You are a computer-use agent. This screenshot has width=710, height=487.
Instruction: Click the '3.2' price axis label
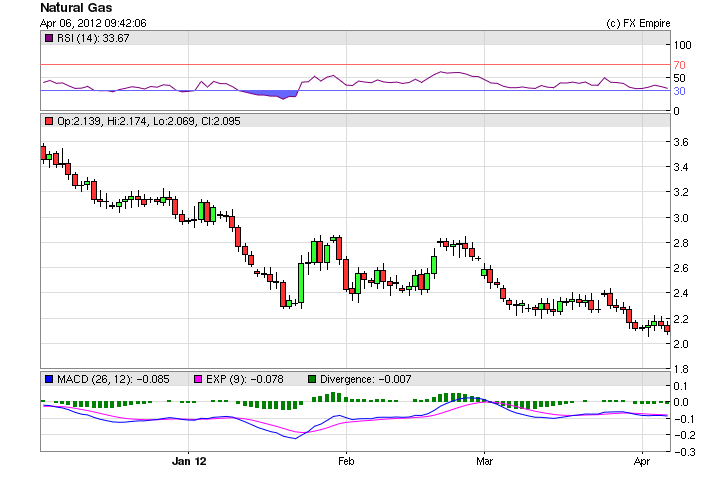click(x=681, y=192)
